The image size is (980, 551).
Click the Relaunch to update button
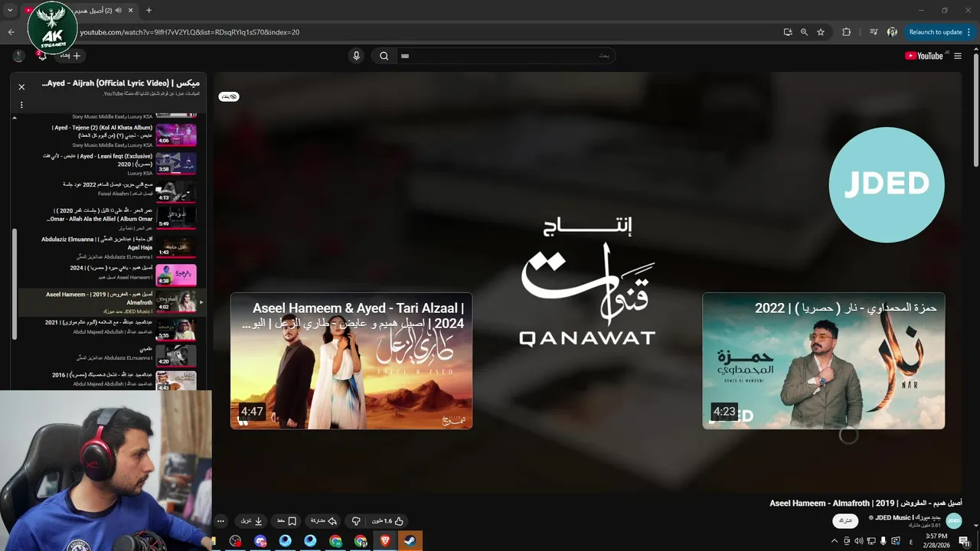coord(940,32)
